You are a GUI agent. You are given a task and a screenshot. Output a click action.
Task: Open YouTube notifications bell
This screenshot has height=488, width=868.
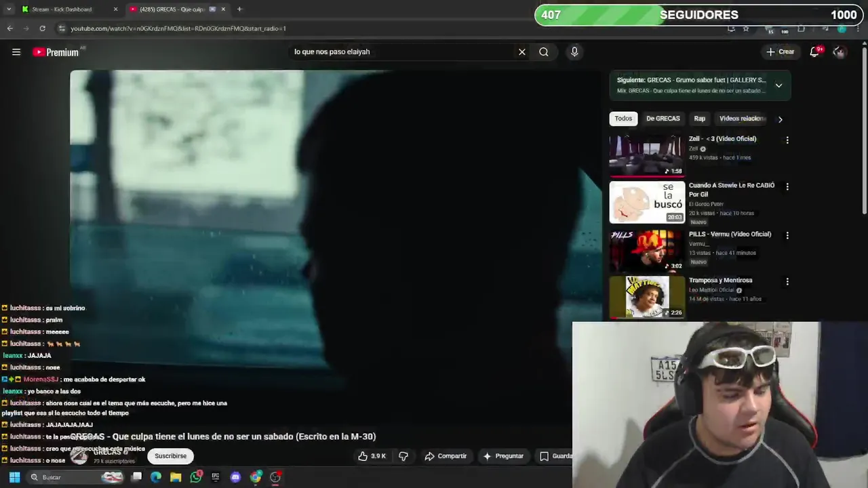(x=814, y=52)
